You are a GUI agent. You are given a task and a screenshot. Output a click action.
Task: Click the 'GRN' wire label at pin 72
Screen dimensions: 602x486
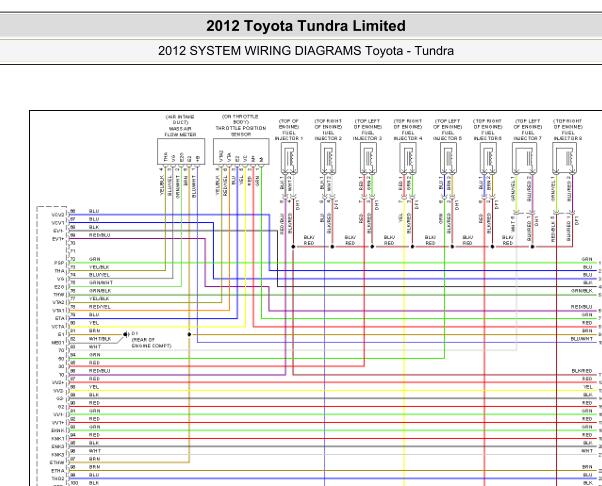pyautogui.click(x=94, y=259)
